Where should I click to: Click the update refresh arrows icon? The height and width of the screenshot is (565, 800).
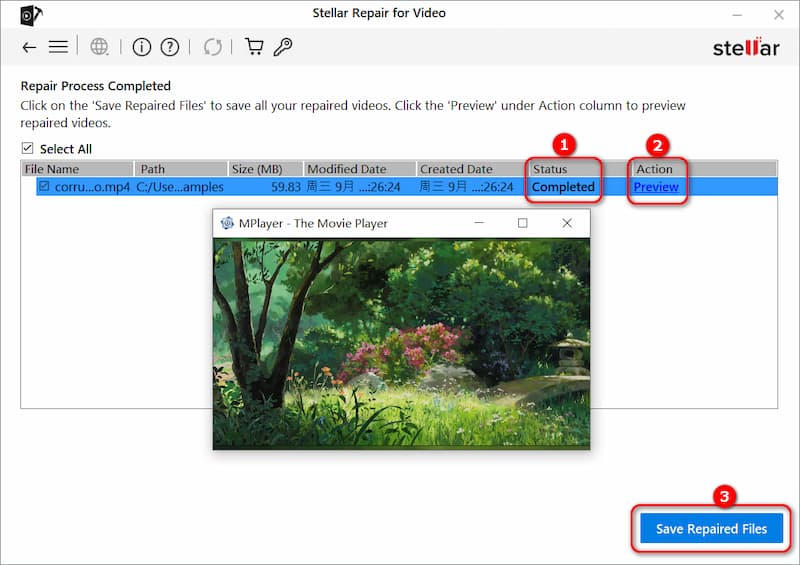click(213, 47)
